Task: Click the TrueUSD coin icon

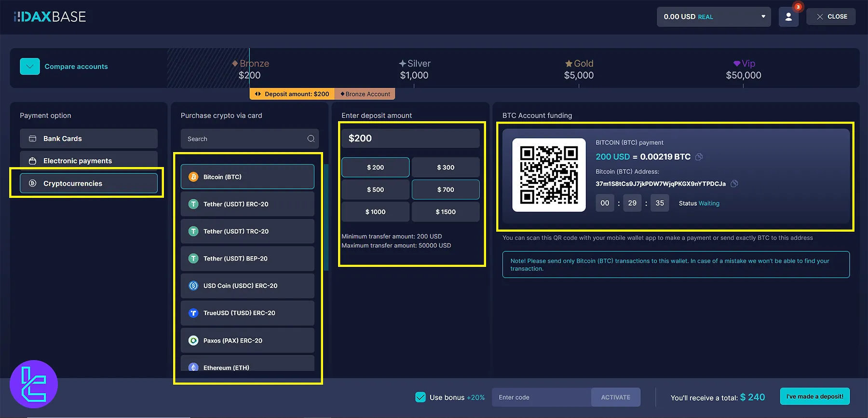Action: tap(193, 313)
